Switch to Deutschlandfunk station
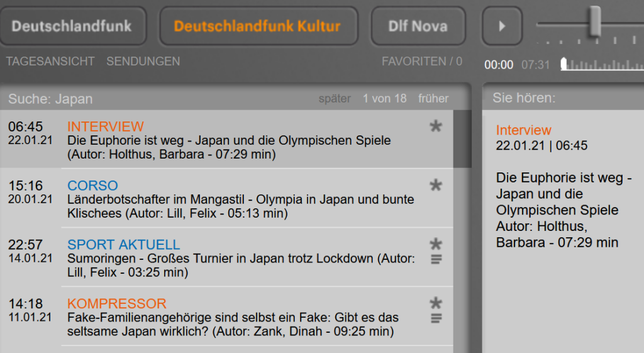The width and height of the screenshot is (644, 353). click(73, 26)
